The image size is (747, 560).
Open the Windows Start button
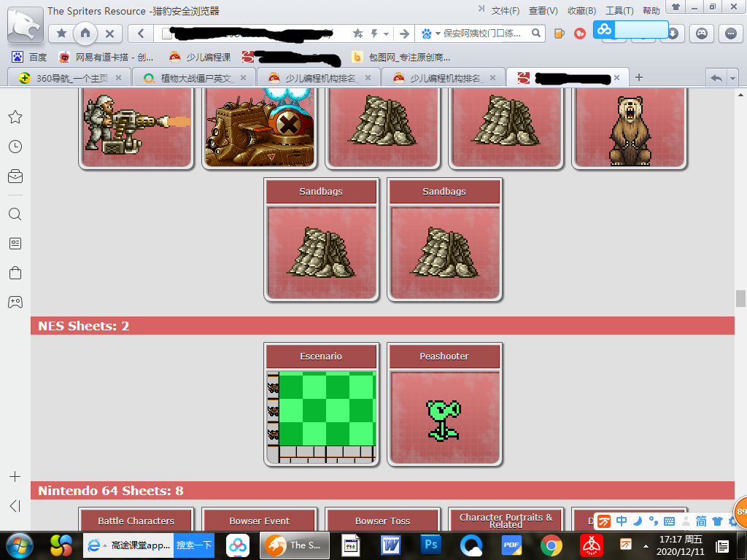(20, 545)
